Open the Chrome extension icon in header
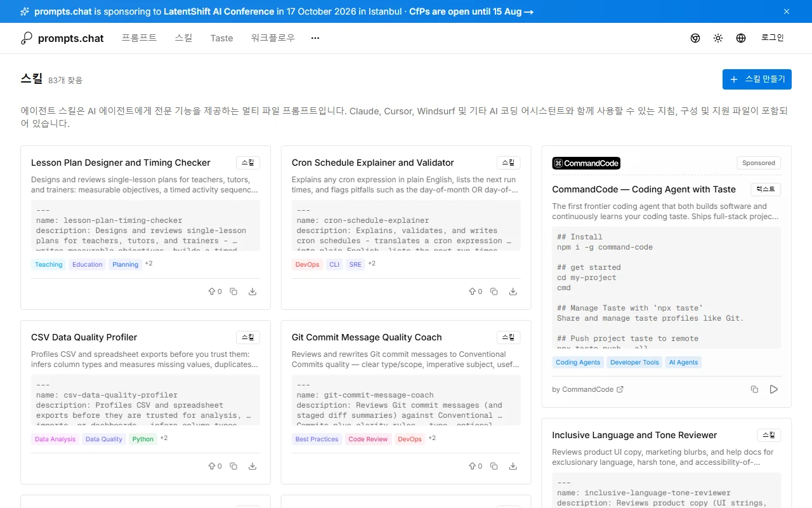The image size is (812, 508). pos(695,38)
